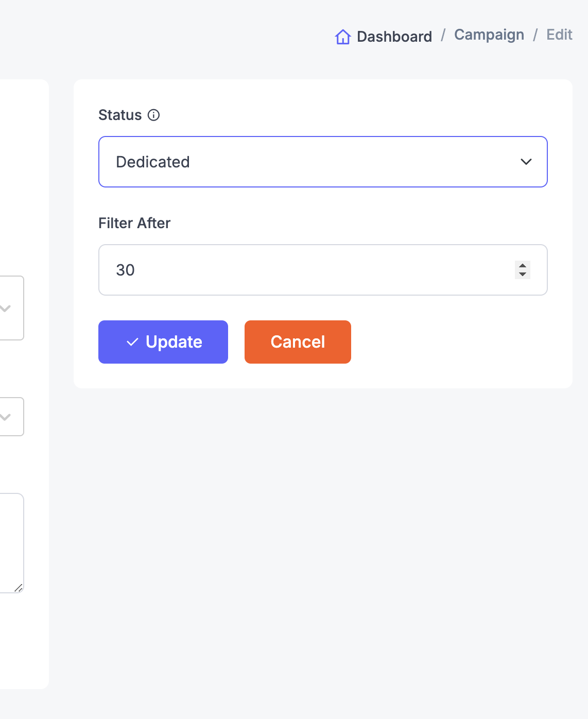Click the Filter After field label

coord(134,223)
